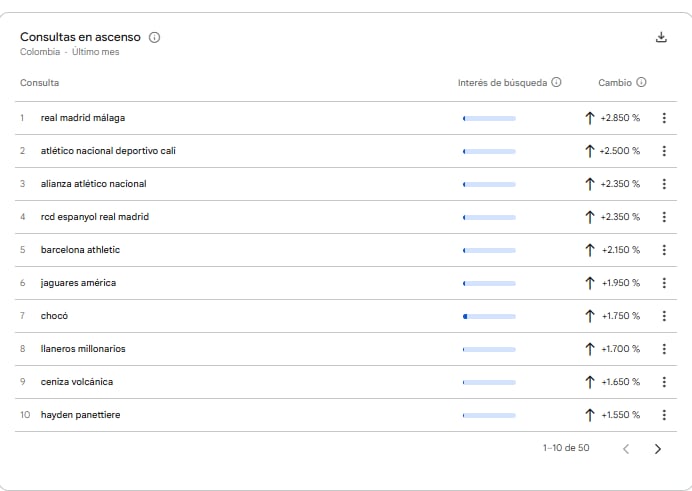Go to next page of results
Viewport: 692px width, 491px height.
pyautogui.click(x=658, y=449)
